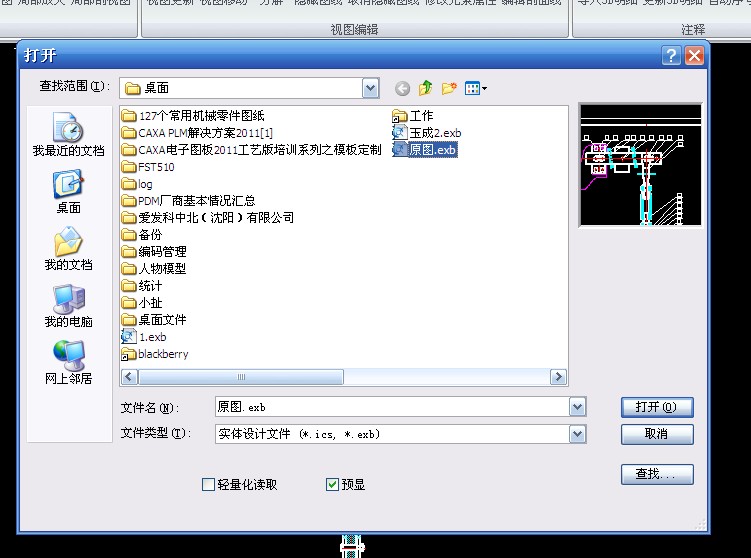Image resolution: width=751 pixels, height=558 pixels.
Task: Select the CAXA电子图板2011工艺版培训系列之模板定制 folder
Action: [251, 150]
